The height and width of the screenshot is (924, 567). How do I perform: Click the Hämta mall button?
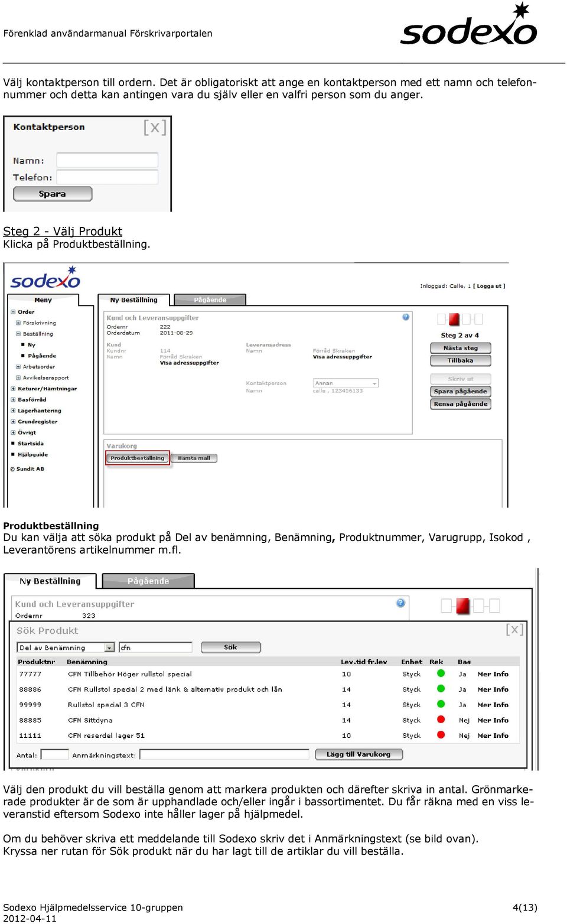[194, 458]
